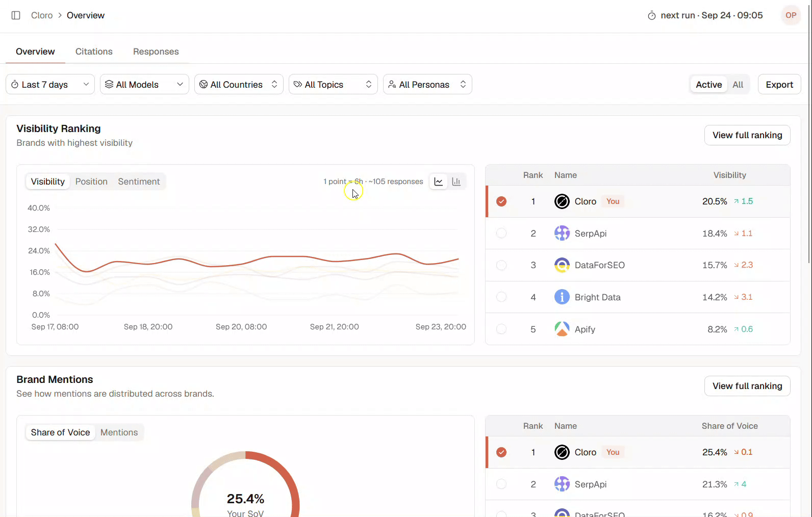Click the Export button

pyautogui.click(x=779, y=85)
